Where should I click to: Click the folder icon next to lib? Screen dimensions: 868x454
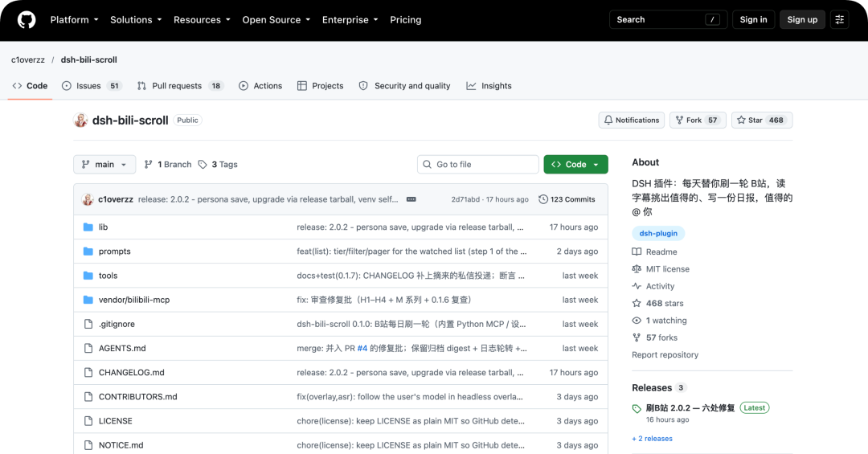click(88, 227)
